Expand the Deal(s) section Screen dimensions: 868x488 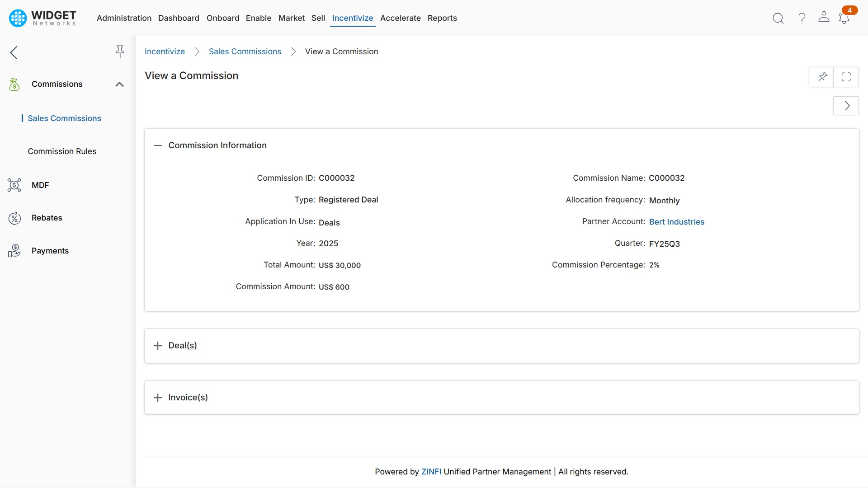click(157, 346)
